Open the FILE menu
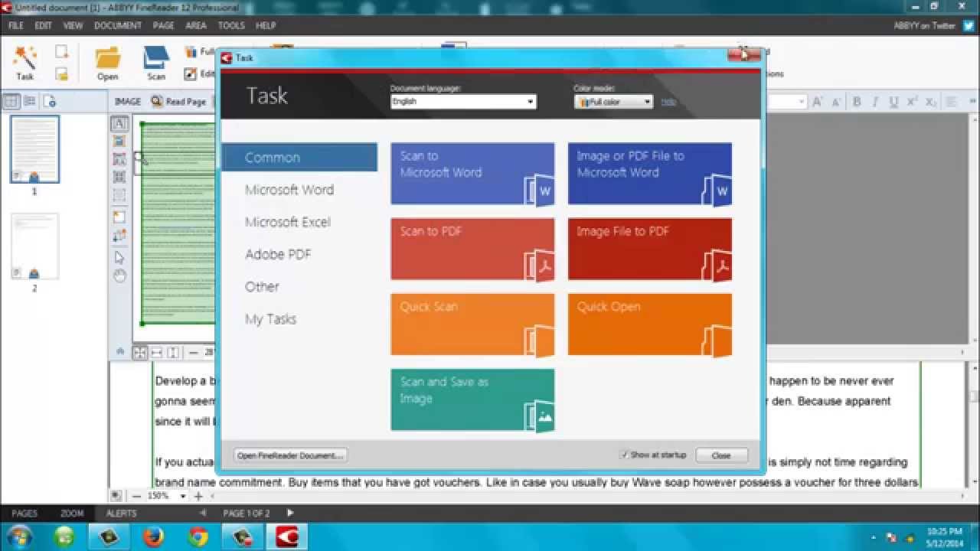The image size is (980, 551). [x=15, y=25]
